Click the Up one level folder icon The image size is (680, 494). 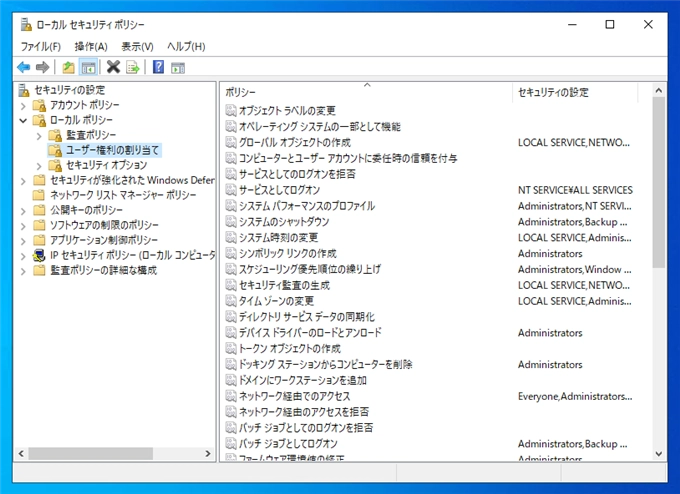[69, 67]
